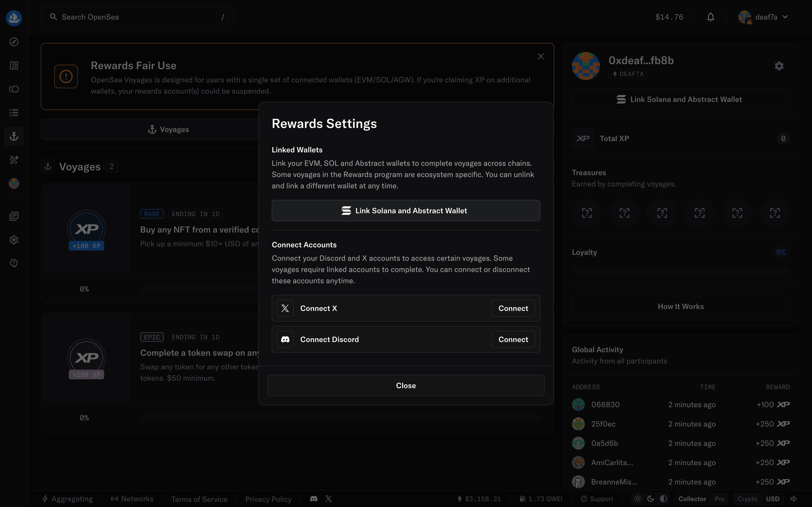This screenshot has width=812, height=507.
Task: Open the Discover compass icon
Action: 14,42
